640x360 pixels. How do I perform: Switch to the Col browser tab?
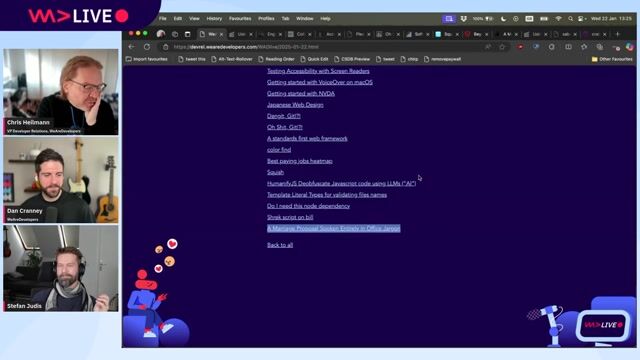click(x=299, y=34)
